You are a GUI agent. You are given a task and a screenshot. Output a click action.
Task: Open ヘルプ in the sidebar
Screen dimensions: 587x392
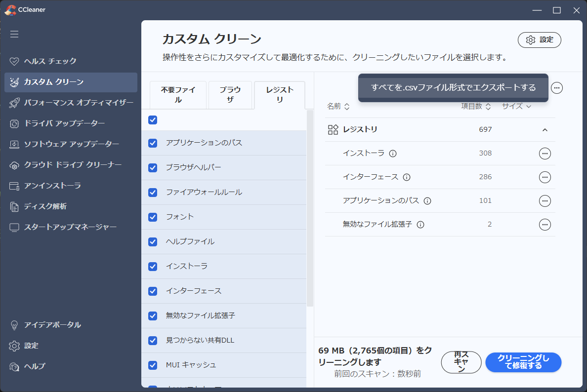[71, 366]
